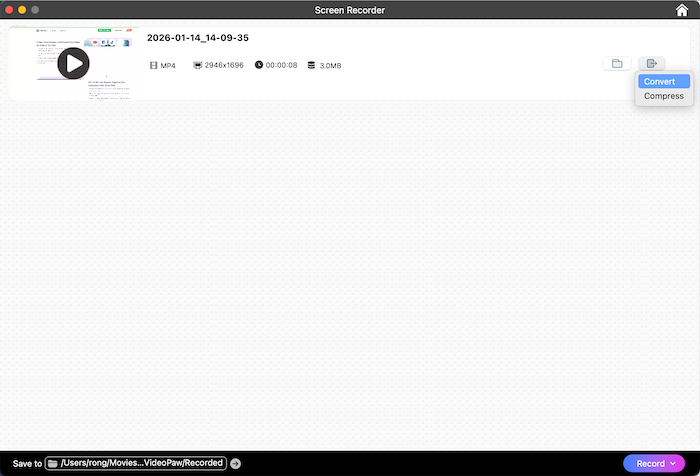Click the "Save to" label
Screen dimensions: 700x476
point(27,463)
